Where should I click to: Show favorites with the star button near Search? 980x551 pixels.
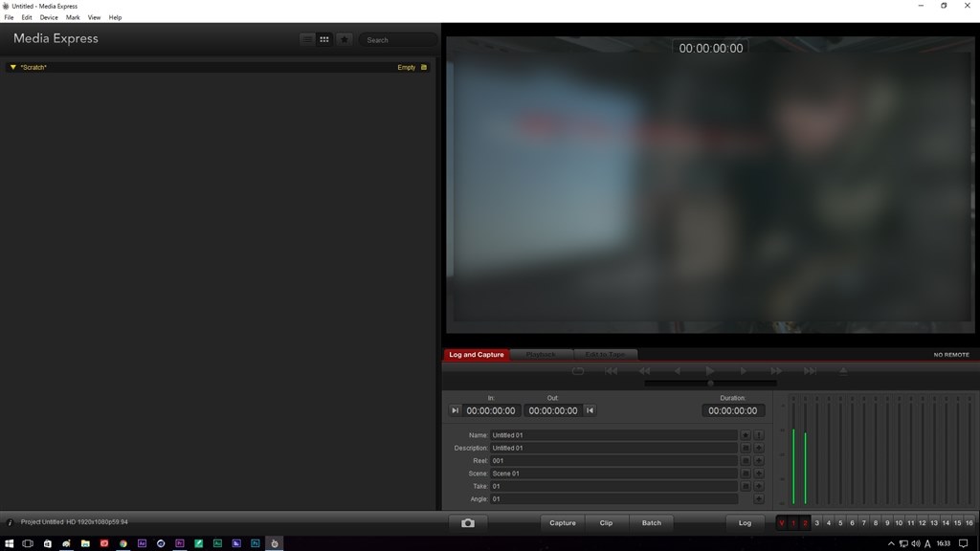pyautogui.click(x=345, y=39)
